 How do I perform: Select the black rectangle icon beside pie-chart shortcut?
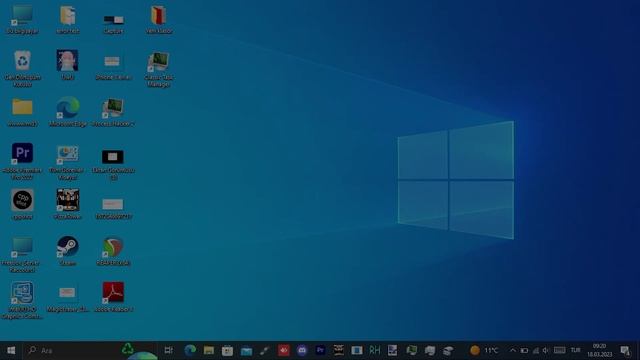(113, 157)
